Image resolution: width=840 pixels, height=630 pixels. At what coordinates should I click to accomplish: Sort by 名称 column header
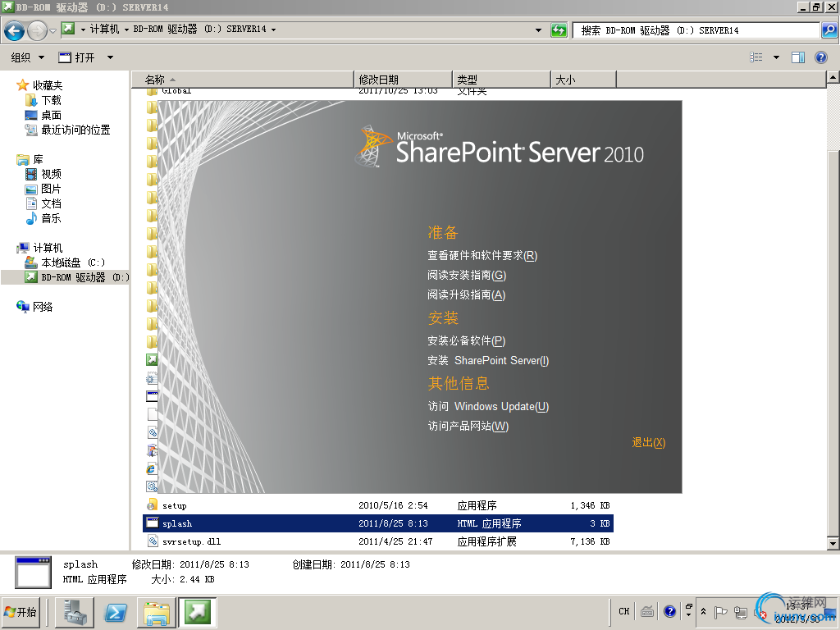point(243,80)
